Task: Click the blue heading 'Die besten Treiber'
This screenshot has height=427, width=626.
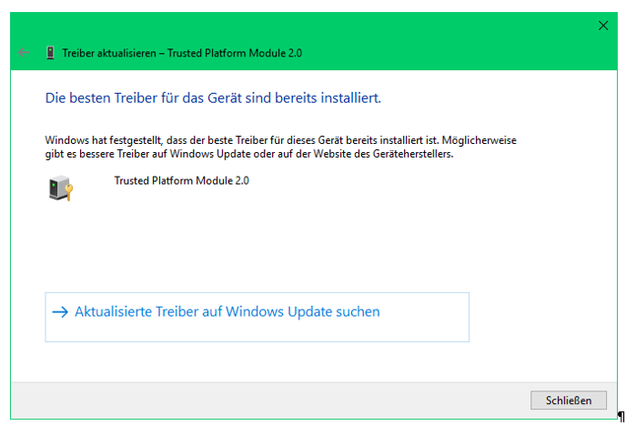Action: coord(214,98)
